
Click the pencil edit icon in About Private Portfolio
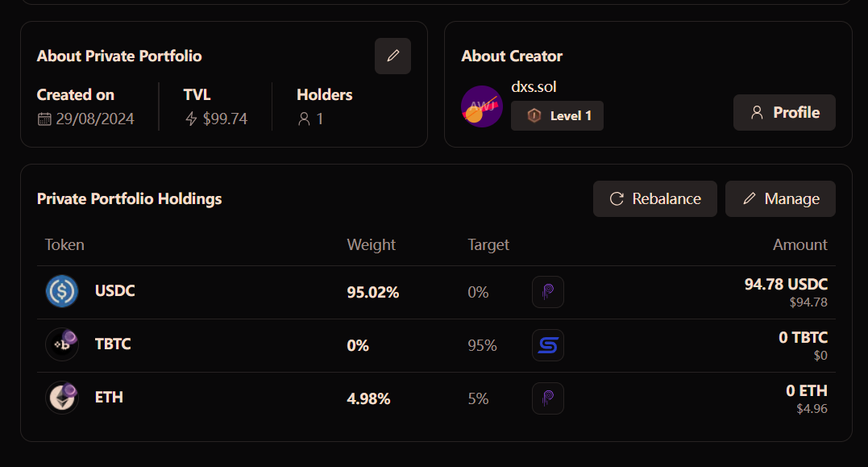[392, 56]
